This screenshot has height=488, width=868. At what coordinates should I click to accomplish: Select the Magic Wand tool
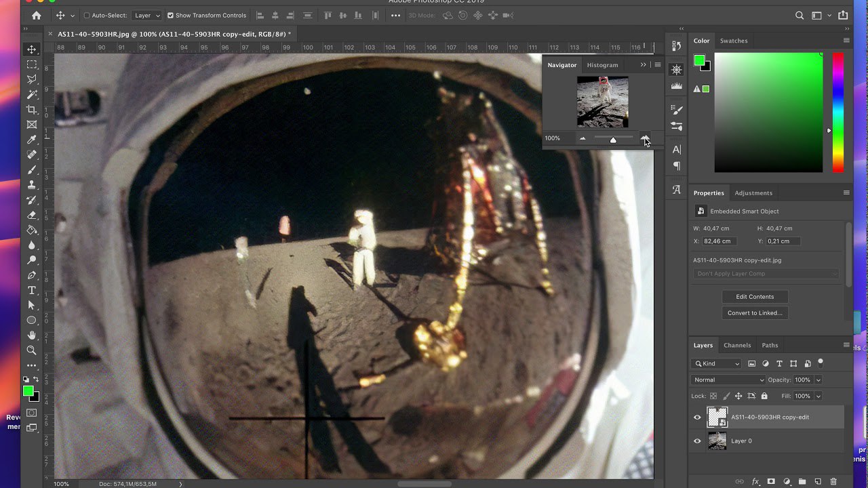pyautogui.click(x=31, y=94)
